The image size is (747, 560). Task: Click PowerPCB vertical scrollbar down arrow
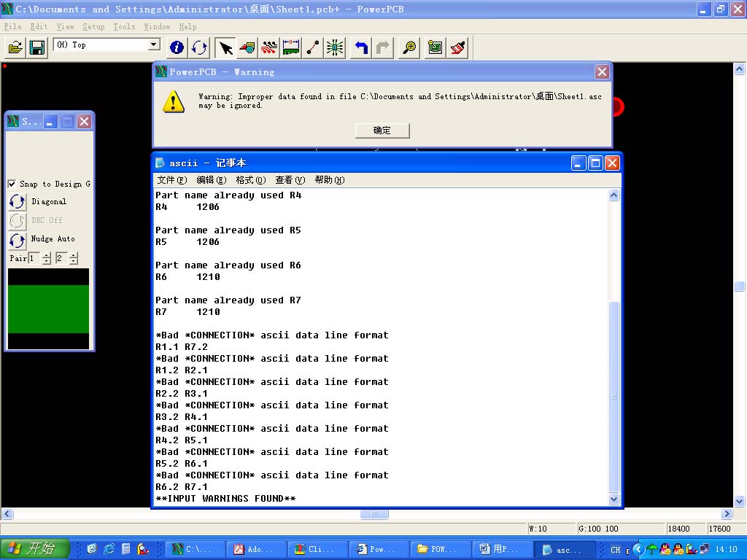[740, 501]
